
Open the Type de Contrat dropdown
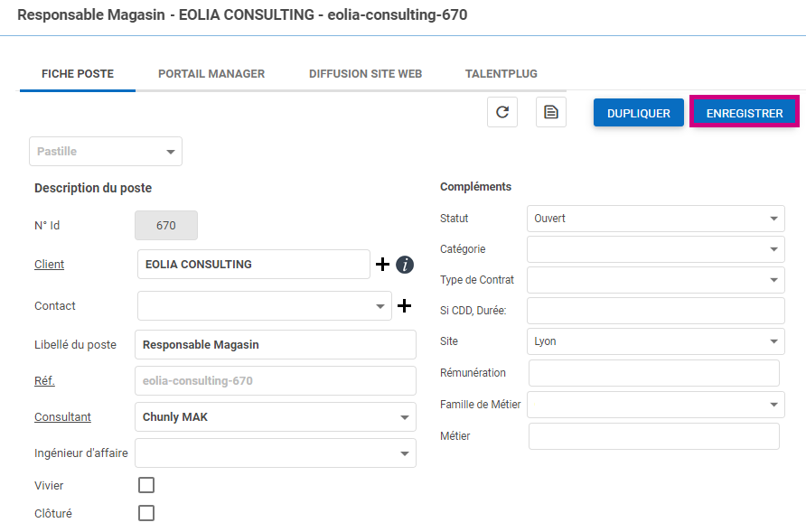(655, 280)
